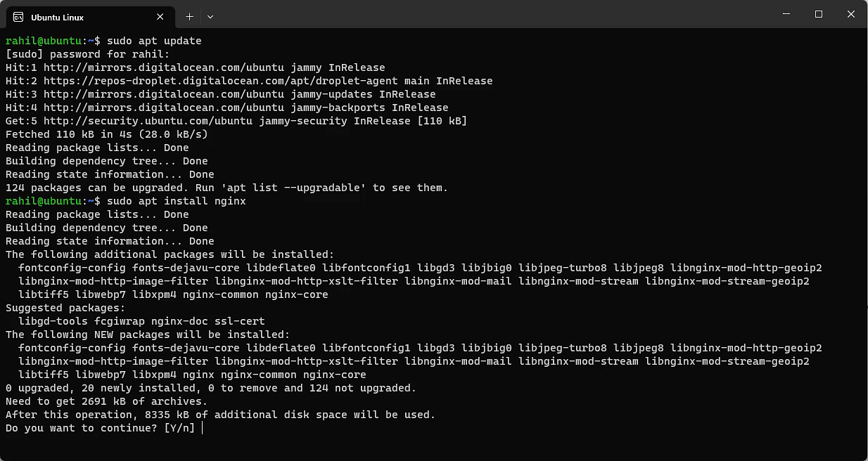Screen dimensions: 868x461
Task: Open a new tab with the plus button
Action: click(x=189, y=16)
